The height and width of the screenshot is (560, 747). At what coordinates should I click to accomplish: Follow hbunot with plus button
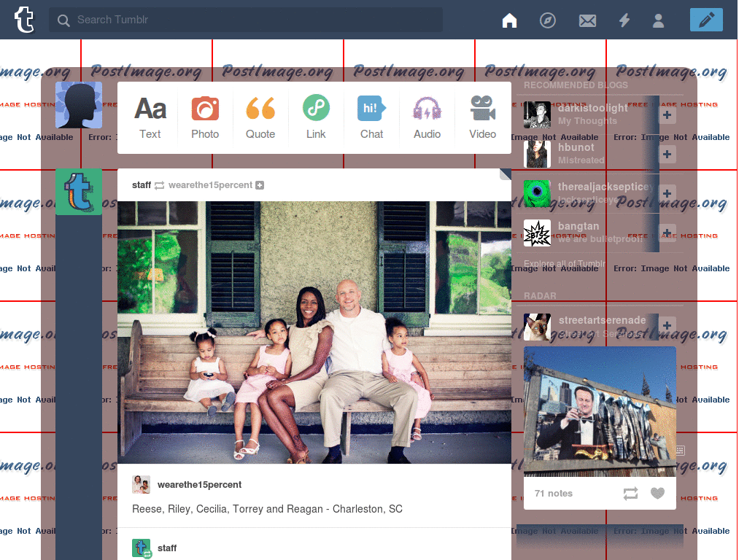click(x=667, y=155)
